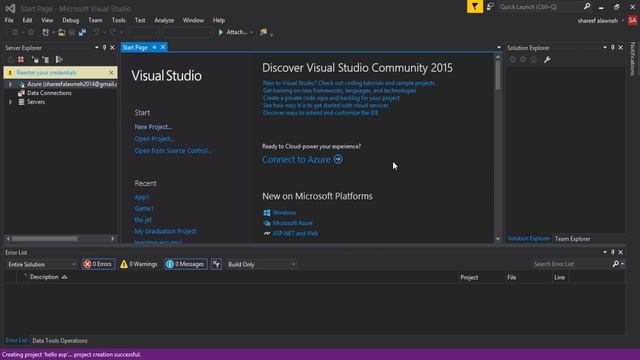
Task: Click the yellow notifications flag icon
Action: point(475,7)
